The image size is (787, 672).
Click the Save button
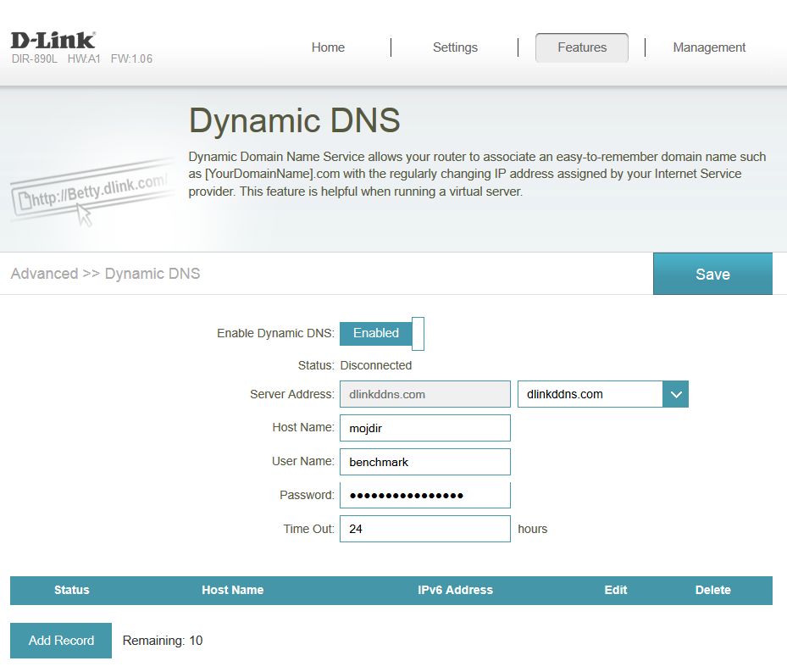click(712, 274)
